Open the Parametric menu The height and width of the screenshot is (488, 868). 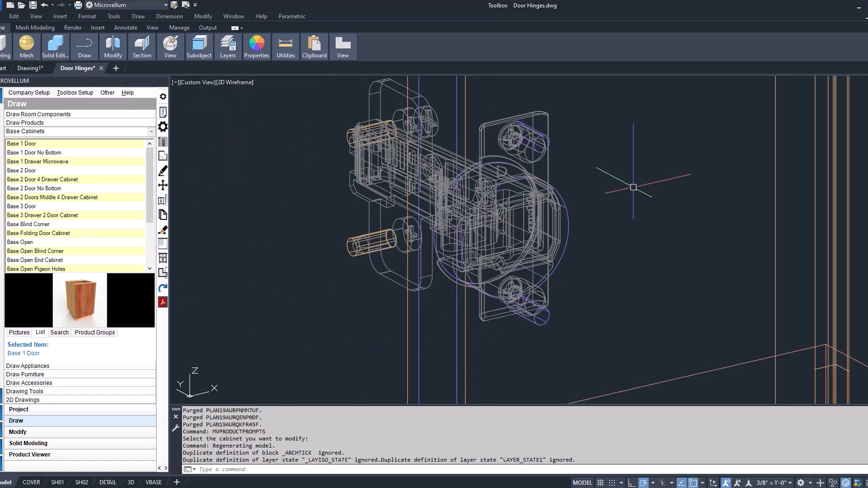point(292,16)
